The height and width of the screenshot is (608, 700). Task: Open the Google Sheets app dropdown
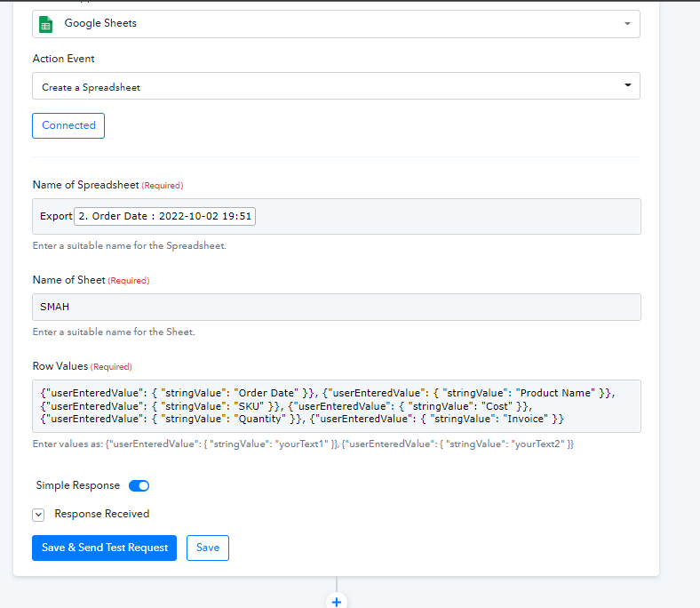[x=336, y=24]
